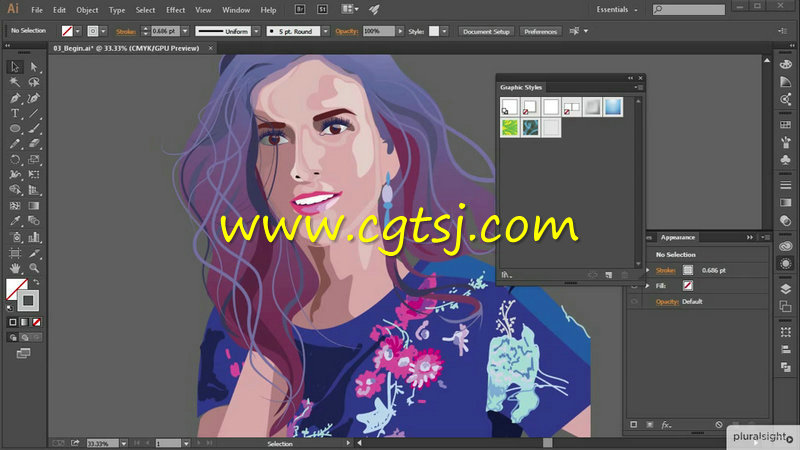Select the Hand tool
800x450 pixels.
coord(15,268)
